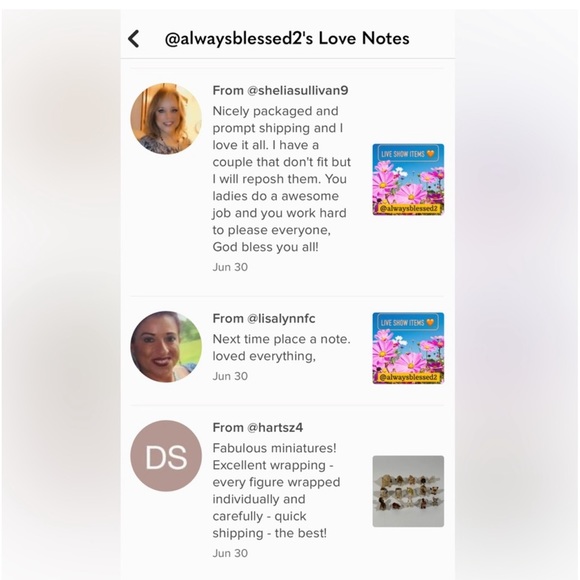The height and width of the screenshot is (580, 580).
Task: Open @sheliasullivan9's profile picture
Action: pyautogui.click(x=166, y=118)
